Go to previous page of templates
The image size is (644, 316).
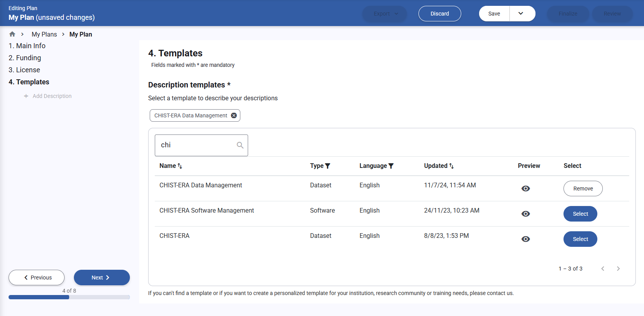tap(602, 269)
